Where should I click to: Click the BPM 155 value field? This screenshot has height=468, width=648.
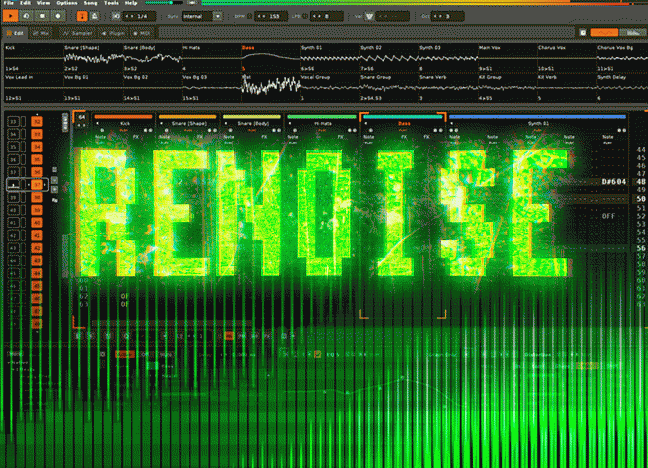click(271, 16)
